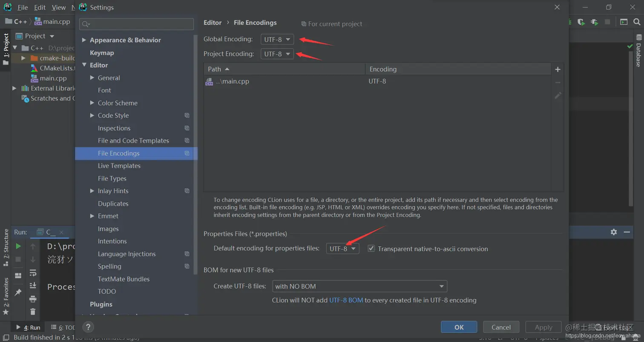This screenshot has height=342, width=644.
Task: Click the settings search input field
Action: [136, 24]
